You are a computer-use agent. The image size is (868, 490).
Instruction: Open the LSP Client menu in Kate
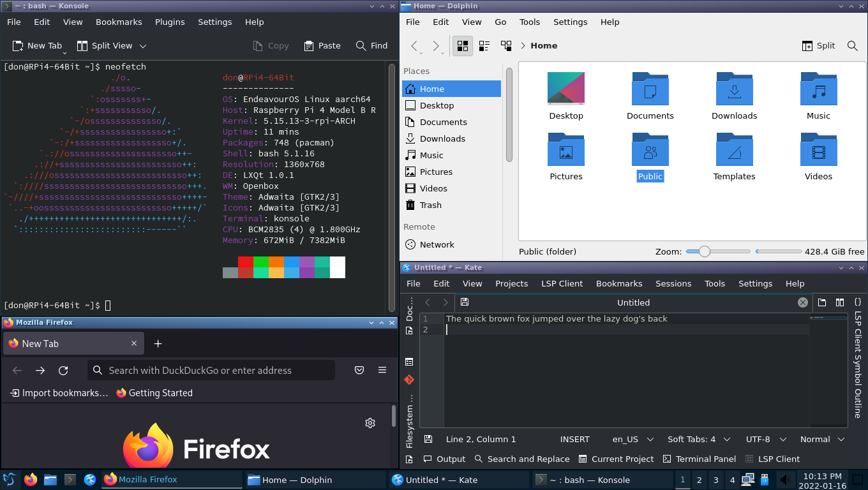[562, 283]
